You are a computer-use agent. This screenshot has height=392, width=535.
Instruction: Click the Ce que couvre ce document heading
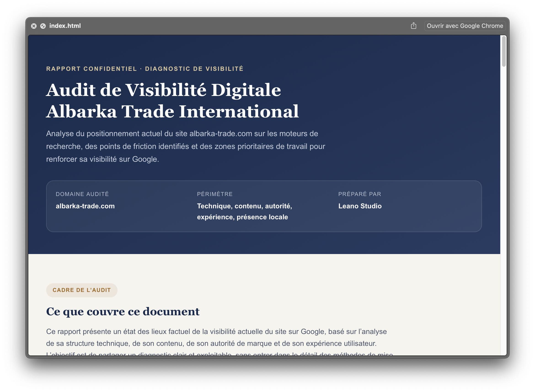coord(123,312)
